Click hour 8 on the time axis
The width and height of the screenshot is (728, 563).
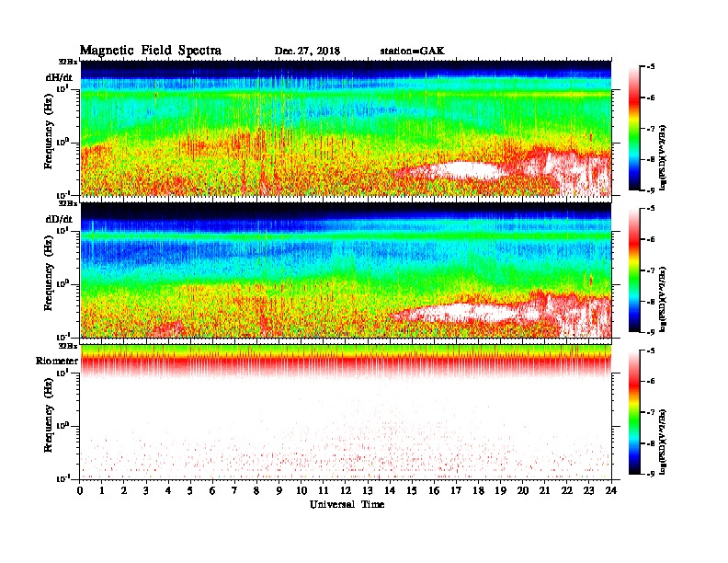coord(256,491)
